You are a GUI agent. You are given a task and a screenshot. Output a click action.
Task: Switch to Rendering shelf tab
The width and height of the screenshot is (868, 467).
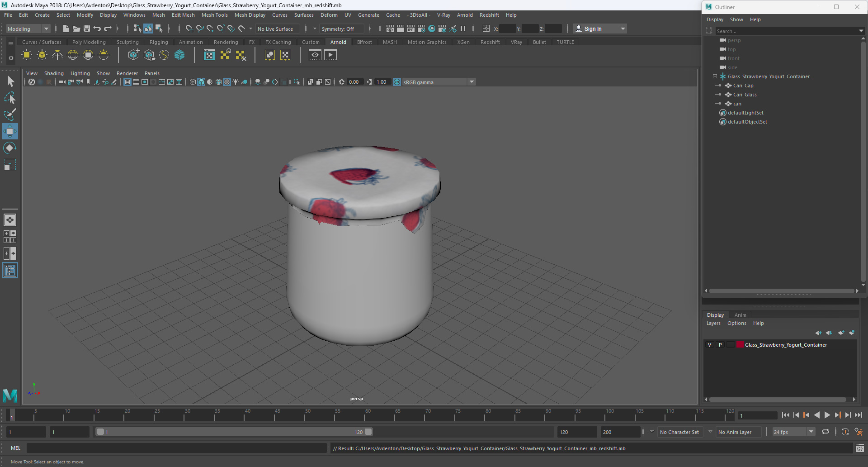(226, 42)
